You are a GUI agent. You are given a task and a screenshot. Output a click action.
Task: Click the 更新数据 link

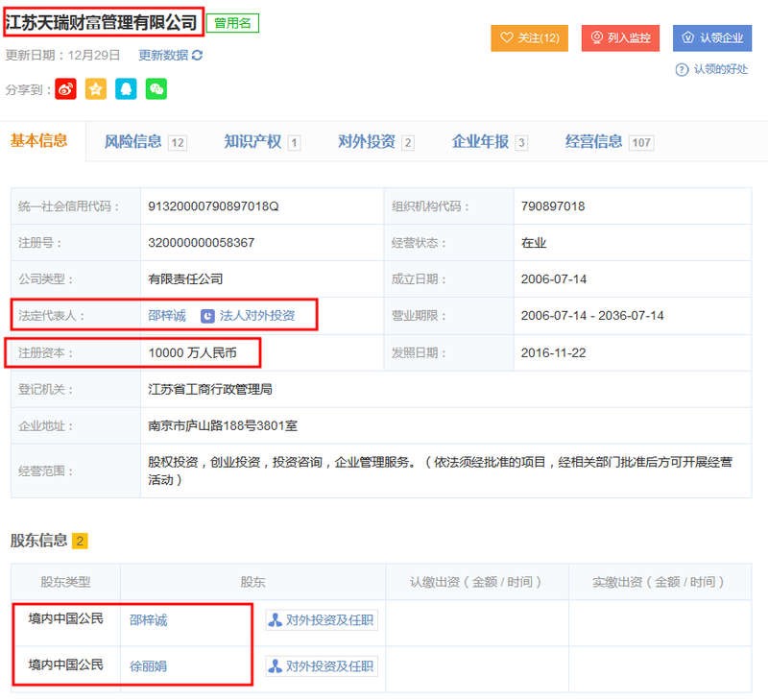[163, 55]
